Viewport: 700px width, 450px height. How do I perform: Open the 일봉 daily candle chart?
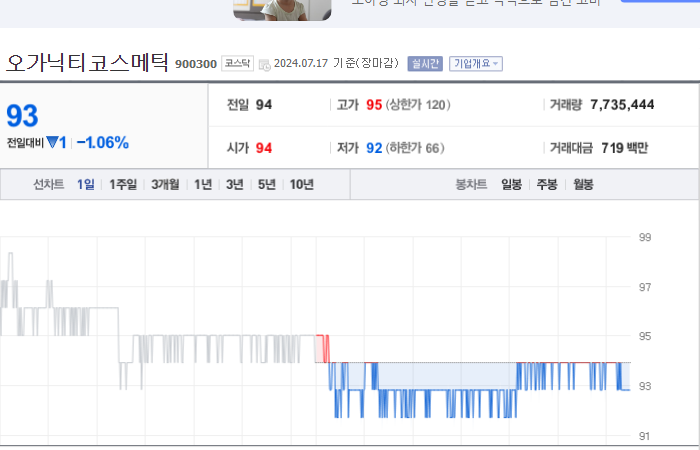coord(512,184)
